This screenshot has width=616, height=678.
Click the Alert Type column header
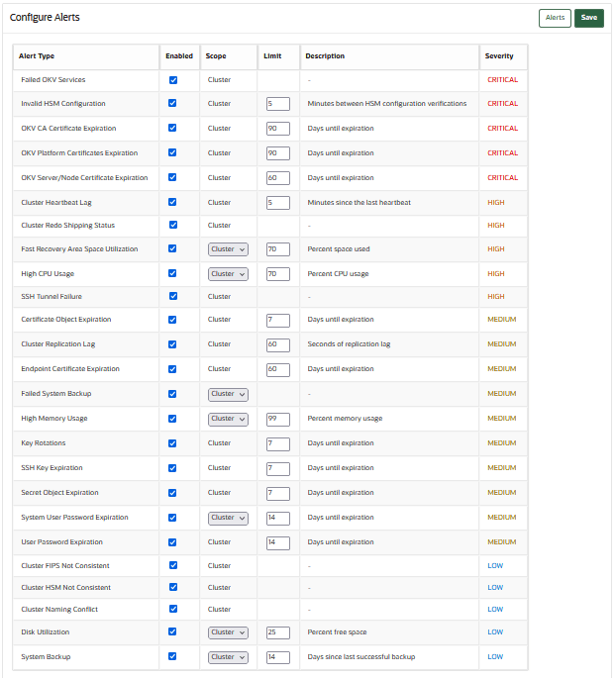point(38,56)
